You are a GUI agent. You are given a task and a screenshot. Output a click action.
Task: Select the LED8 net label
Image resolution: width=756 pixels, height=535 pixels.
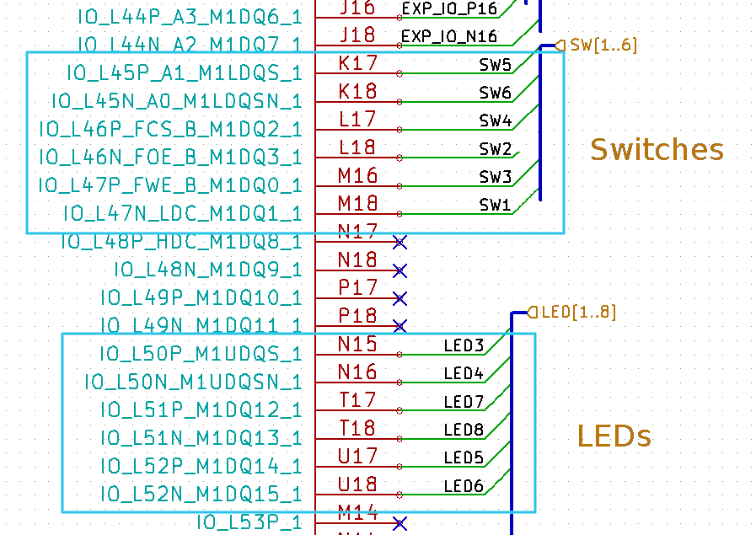point(464,430)
